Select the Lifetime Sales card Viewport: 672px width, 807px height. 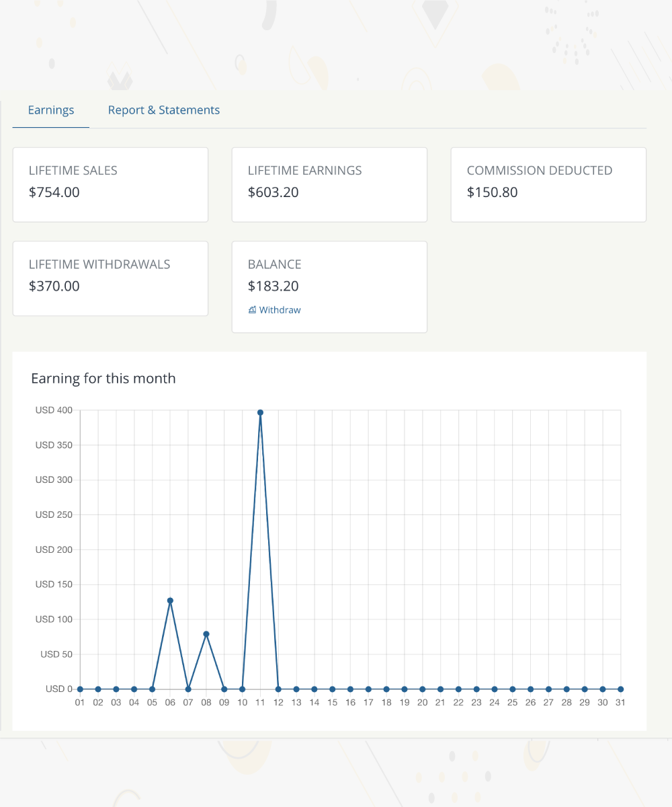click(x=110, y=184)
